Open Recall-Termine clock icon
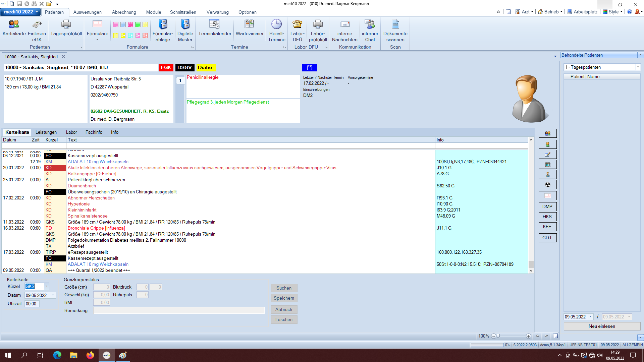 276,24
